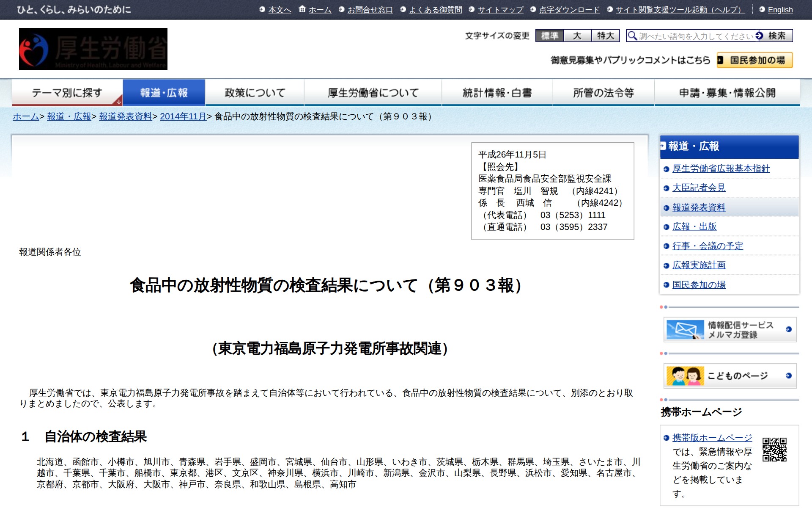This screenshot has width=812, height=508.
Task: Click the blue arrow bullet beside 大臣記者会見
Action: 667,188
